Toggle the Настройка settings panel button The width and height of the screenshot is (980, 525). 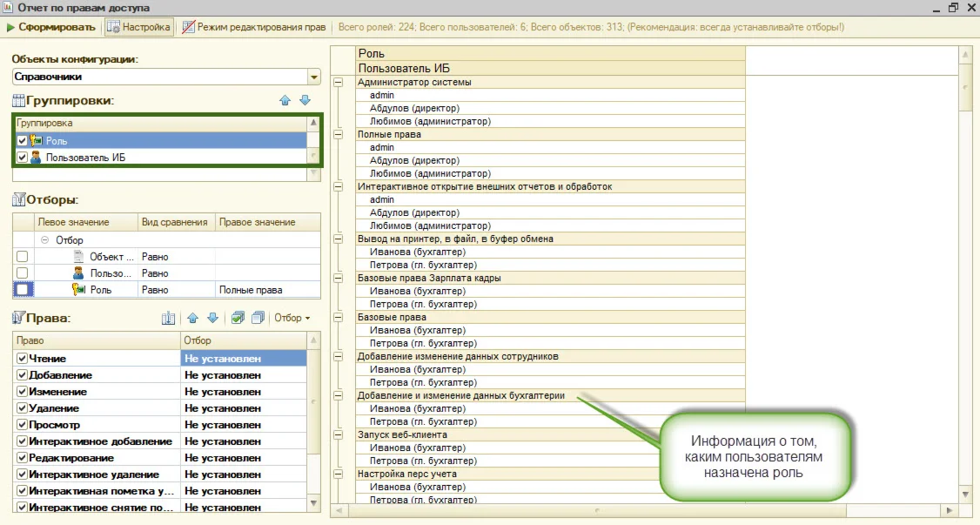[138, 27]
